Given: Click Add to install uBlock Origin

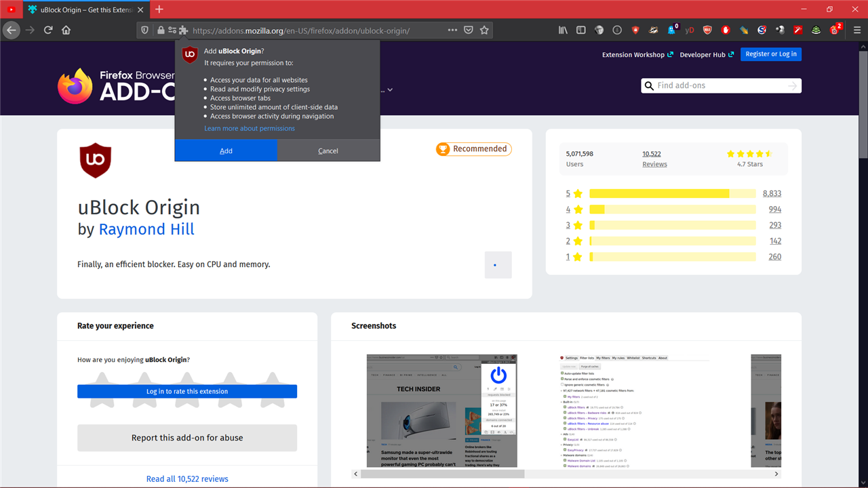Looking at the screenshot, I should 226,150.
